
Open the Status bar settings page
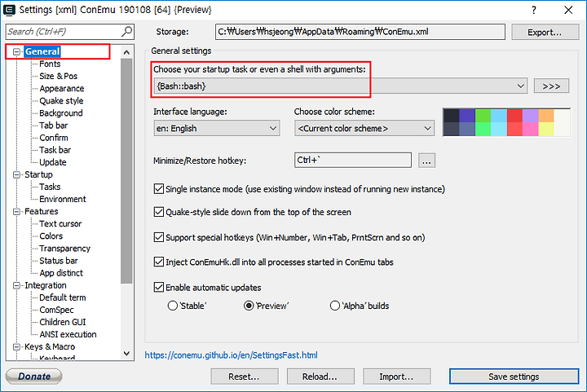(x=59, y=261)
